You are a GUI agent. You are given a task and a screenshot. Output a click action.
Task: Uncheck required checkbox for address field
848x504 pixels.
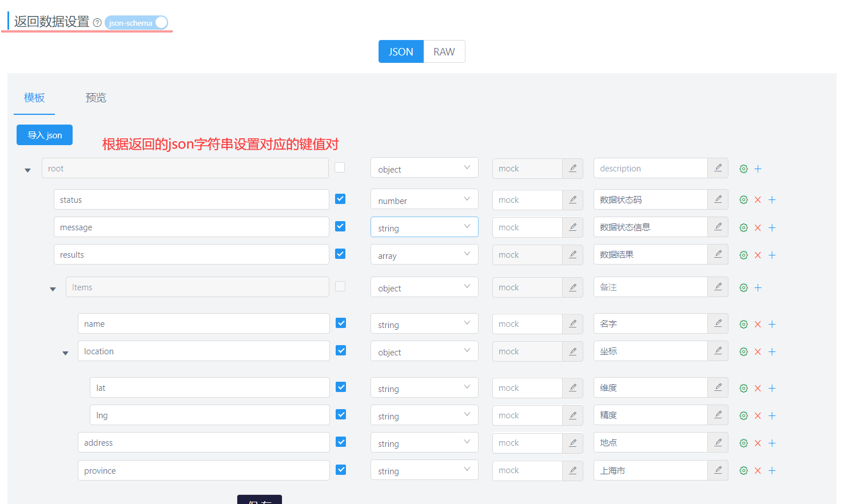341,442
